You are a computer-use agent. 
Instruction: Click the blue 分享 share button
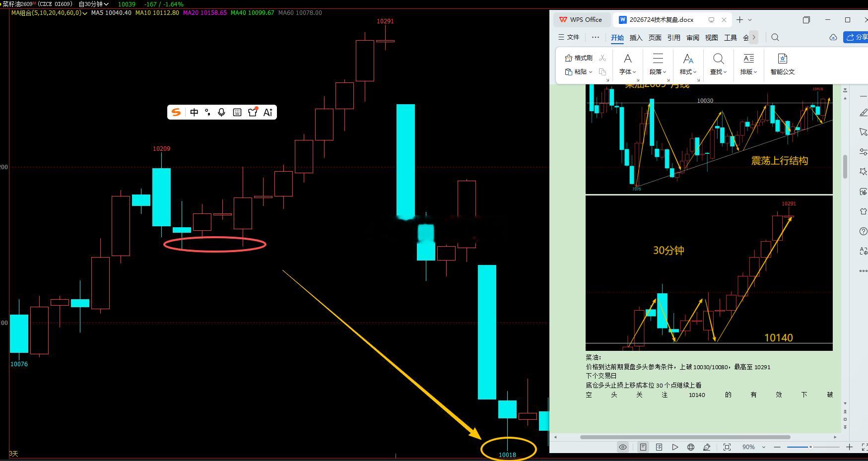pyautogui.click(x=857, y=37)
